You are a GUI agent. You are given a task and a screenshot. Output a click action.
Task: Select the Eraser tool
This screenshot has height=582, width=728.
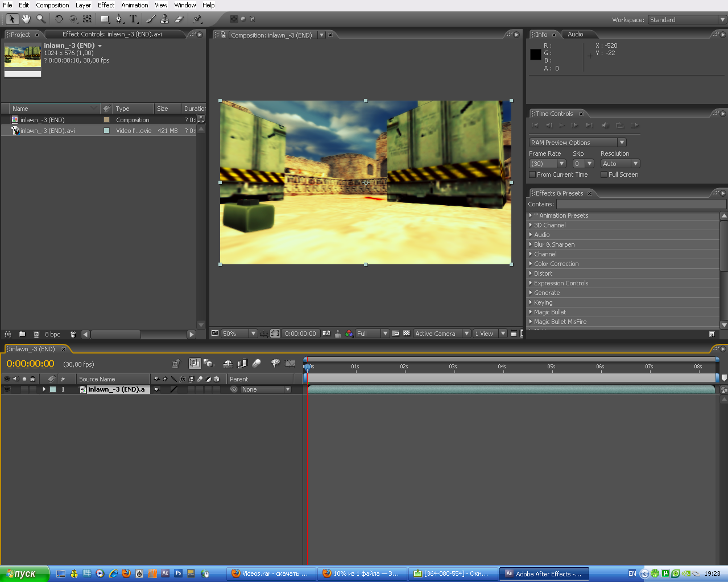[x=179, y=19]
